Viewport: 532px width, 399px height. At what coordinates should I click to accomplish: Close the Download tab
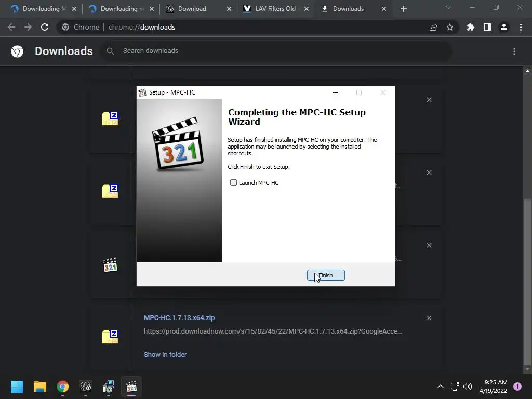[x=229, y=9]
